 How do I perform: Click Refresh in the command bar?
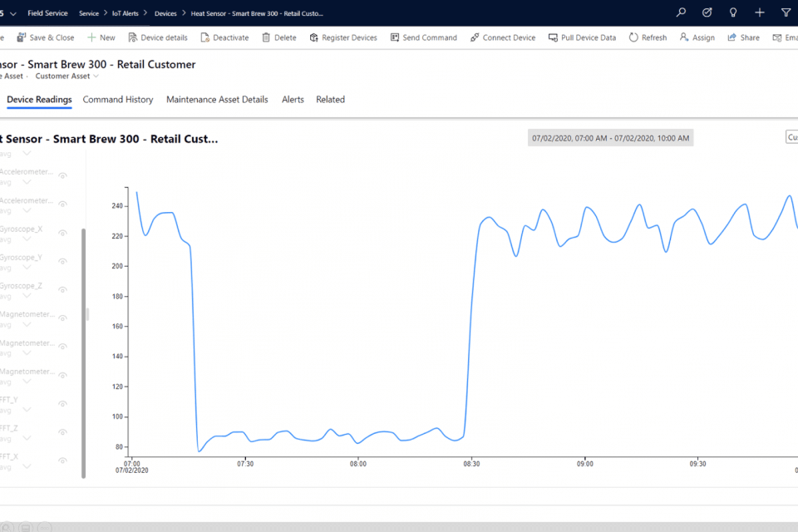pyautogui.click(x=648, y=37)
